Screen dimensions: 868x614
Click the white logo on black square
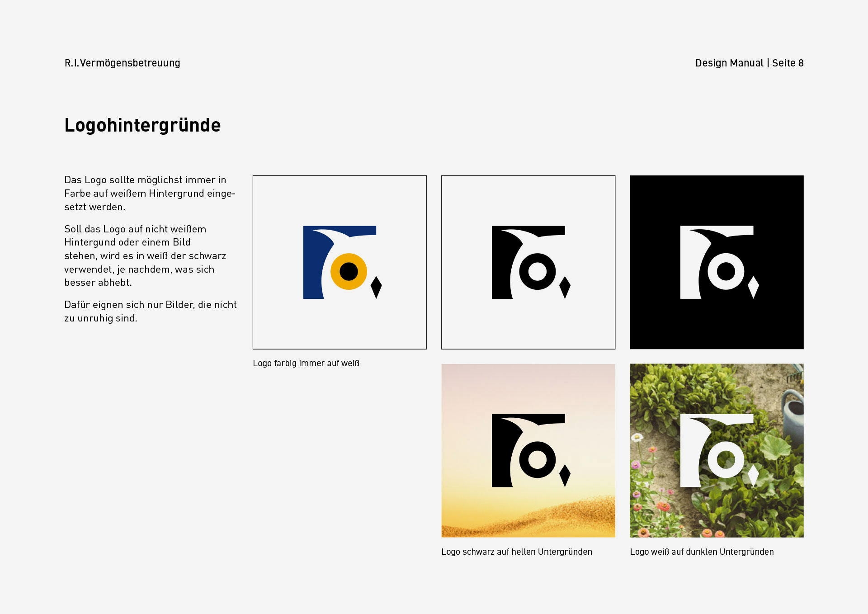click(x=720, y=262)
